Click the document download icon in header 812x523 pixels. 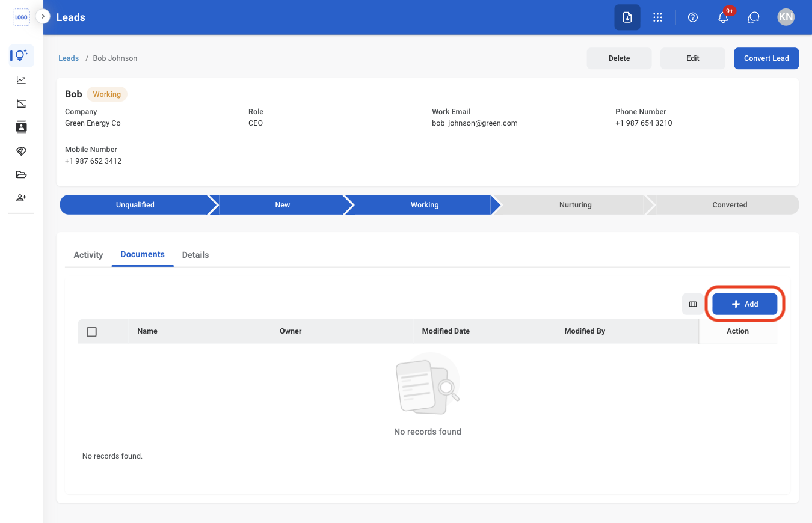tap(627, 17)
